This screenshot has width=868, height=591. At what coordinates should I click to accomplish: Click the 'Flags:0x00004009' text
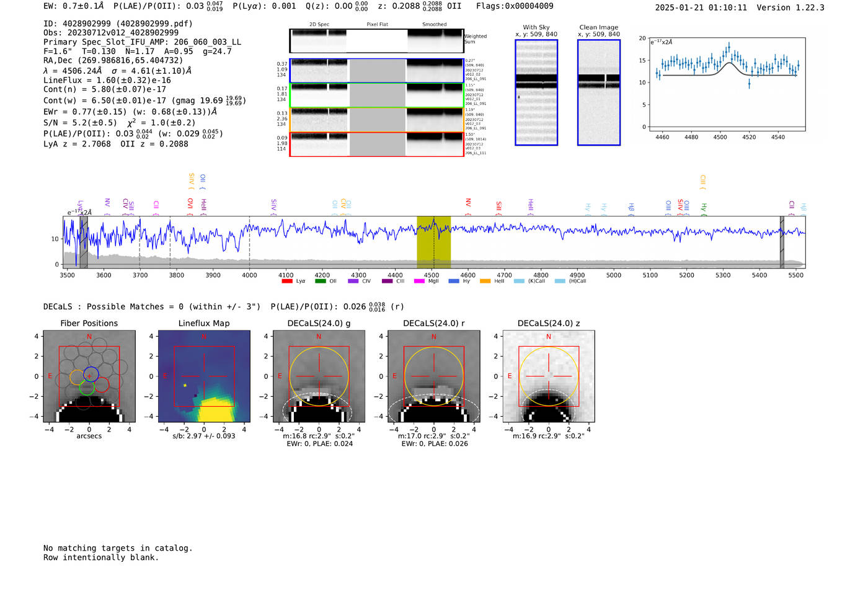pyautogui.click(x=515, y=6)
